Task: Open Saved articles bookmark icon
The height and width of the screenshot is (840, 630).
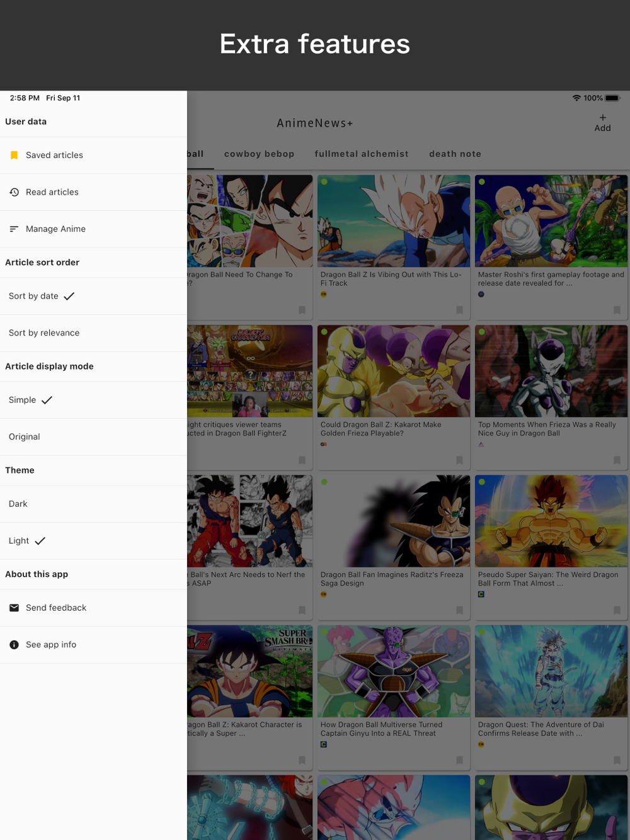Action: [x=14, y=155]
